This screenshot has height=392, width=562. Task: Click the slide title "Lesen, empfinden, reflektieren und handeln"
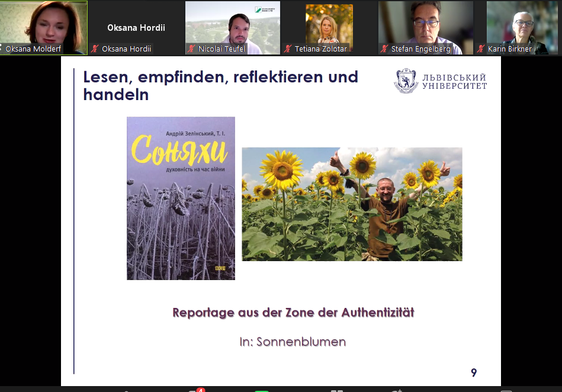pos(220,86)
